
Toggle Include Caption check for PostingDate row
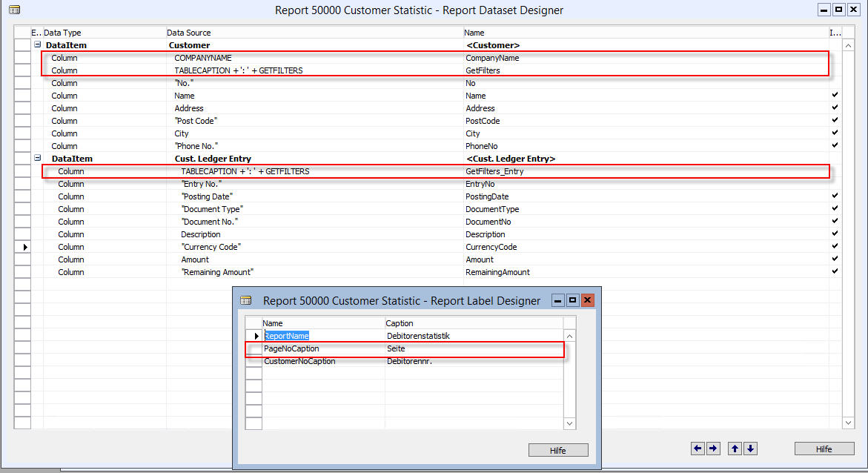835,196
